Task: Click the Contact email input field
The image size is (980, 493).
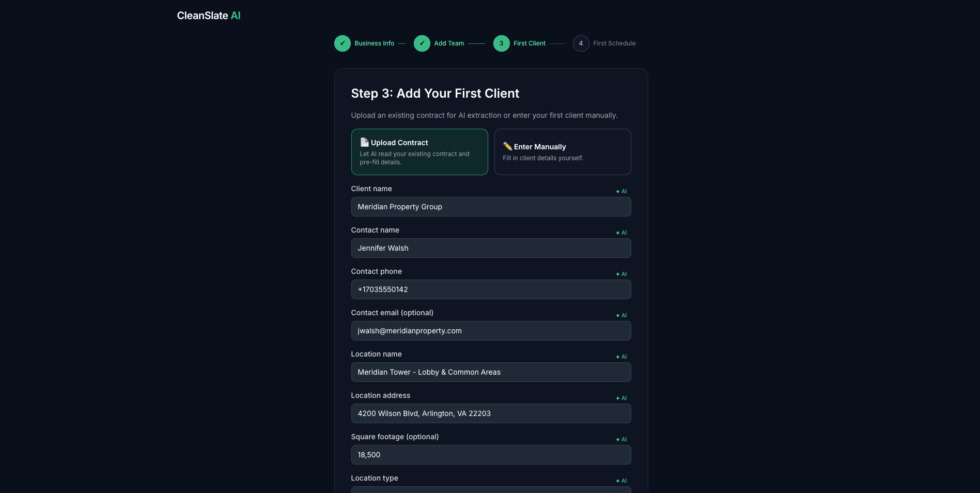Action: (491, 331)
